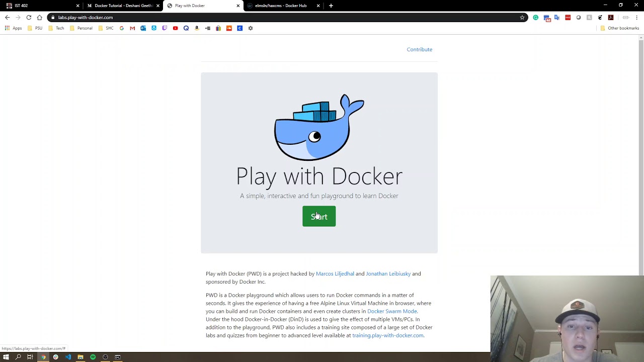Open the Marcos Liljedhal link
The height and width of the screenshot is (362, 644).
pyautogui.click(x=335, y=274)
